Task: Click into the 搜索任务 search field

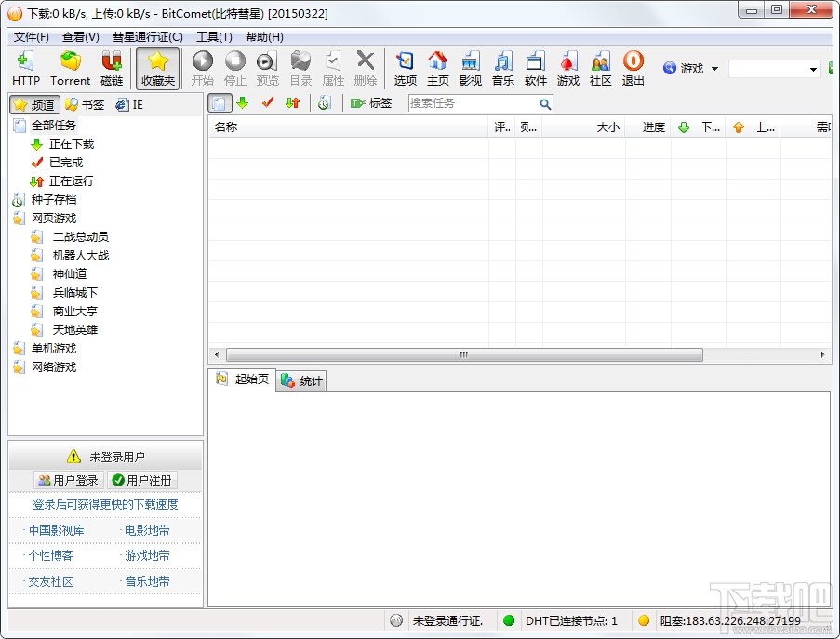Action: point(473,103)
